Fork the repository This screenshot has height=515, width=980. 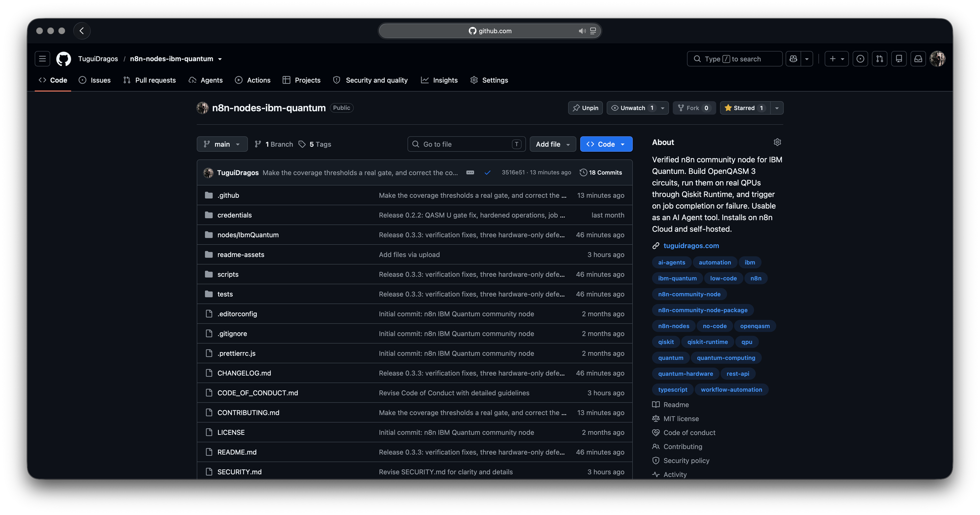pos(694,108)
